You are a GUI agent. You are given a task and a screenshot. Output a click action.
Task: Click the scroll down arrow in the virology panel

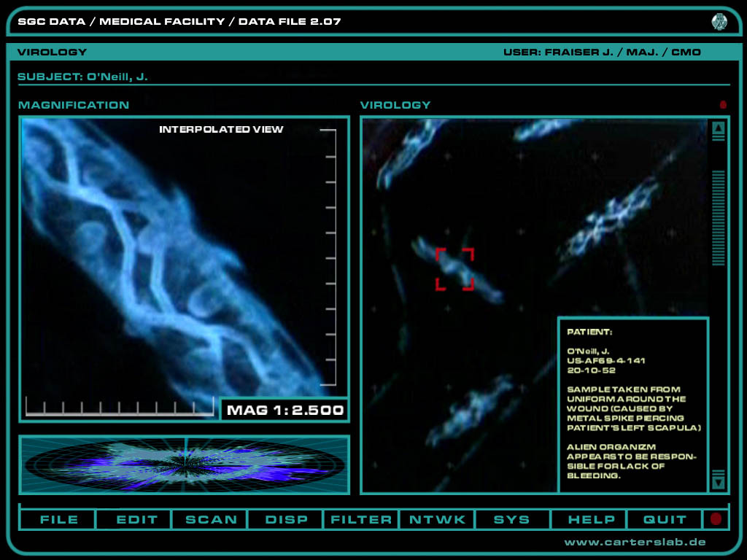pos(719,483)
